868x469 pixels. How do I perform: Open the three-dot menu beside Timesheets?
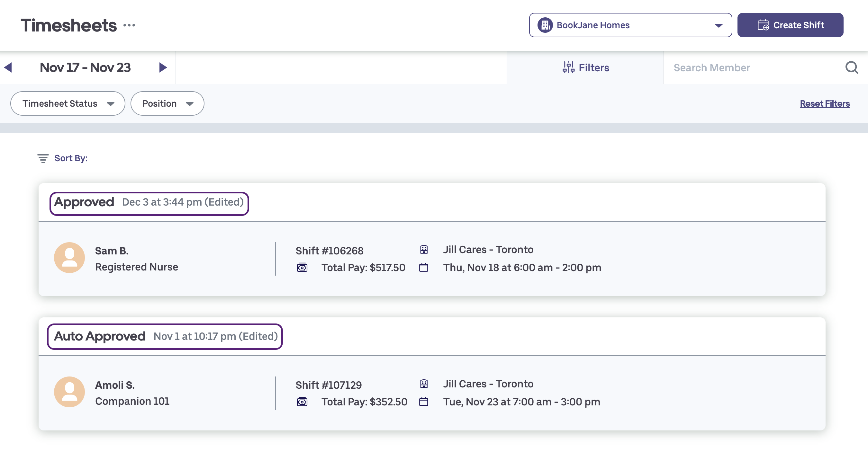(x=129, y=25)
